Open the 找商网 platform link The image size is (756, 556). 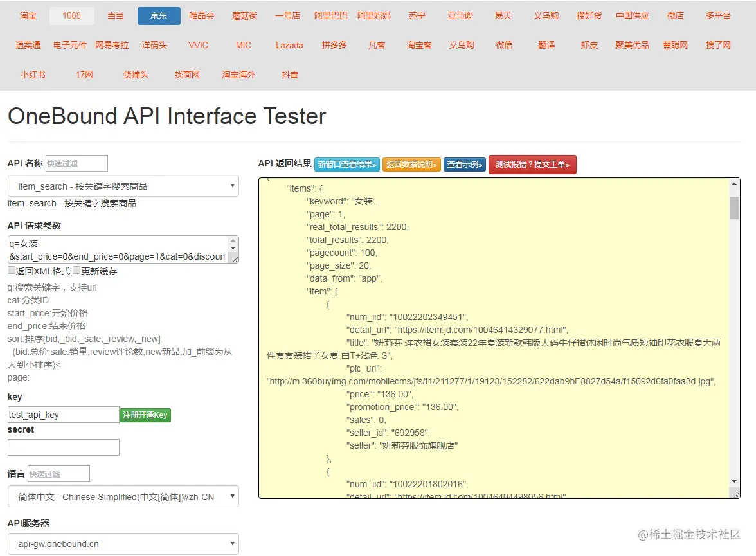(x=187, y=75)
